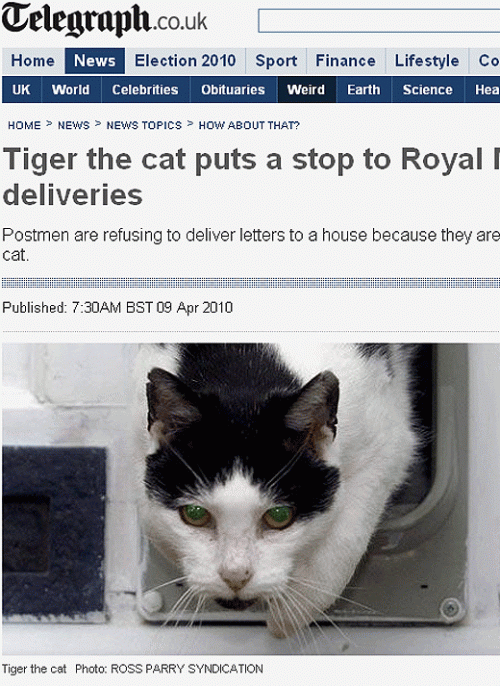This screenshot has width=500, height=686.
Task: Open the Obituaries sub-section
Action: [233, 90]
